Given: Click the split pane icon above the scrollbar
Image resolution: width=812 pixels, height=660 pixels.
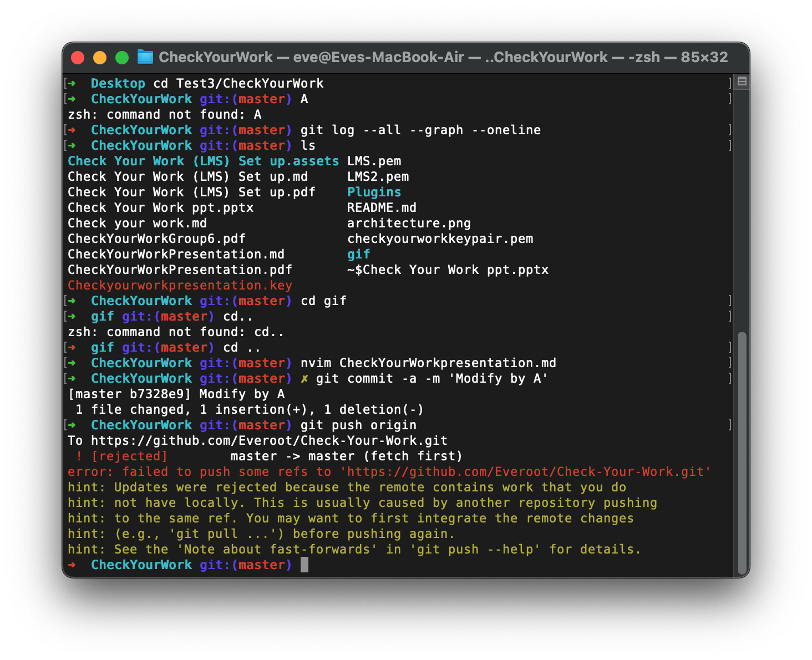Looking at the screenshot, I should [742, 82].
